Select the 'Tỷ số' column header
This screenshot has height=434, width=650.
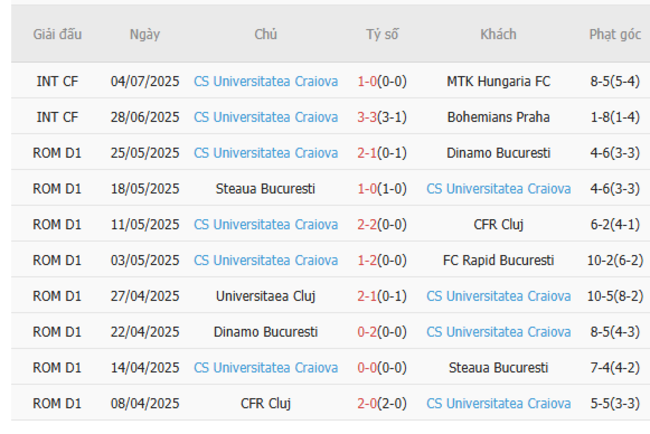point(381,34)
